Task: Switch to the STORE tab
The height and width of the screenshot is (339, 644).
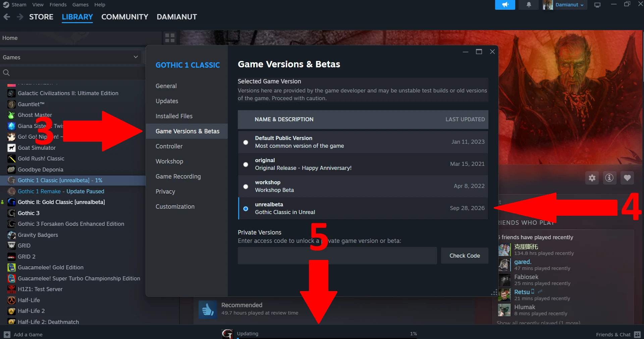Action: tap(41, 17)
